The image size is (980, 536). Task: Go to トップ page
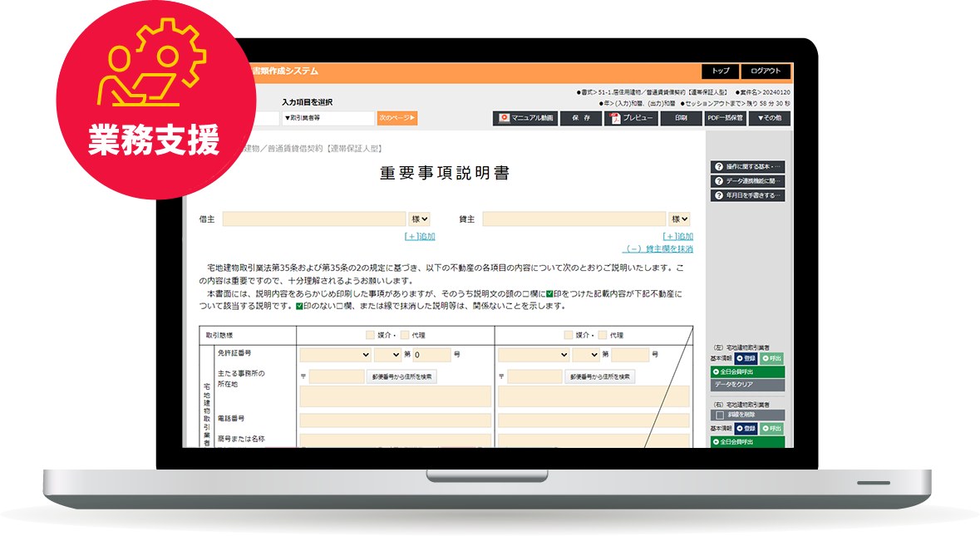[x=720, y=71]
